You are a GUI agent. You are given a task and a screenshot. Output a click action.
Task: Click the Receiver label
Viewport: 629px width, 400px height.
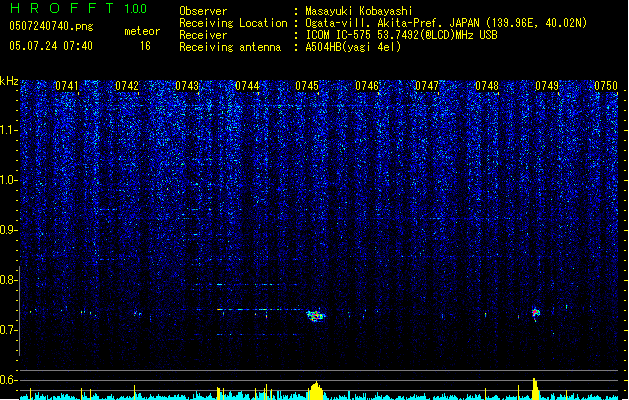pos(203,35)
